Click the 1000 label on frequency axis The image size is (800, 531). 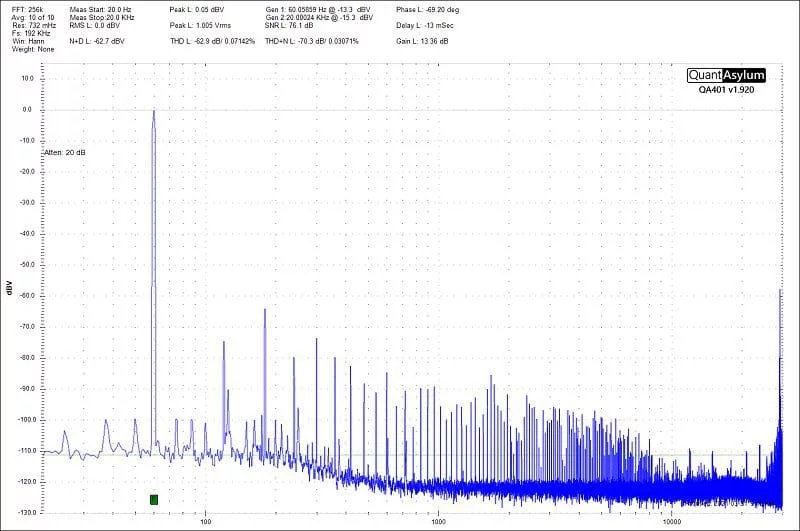438,521
